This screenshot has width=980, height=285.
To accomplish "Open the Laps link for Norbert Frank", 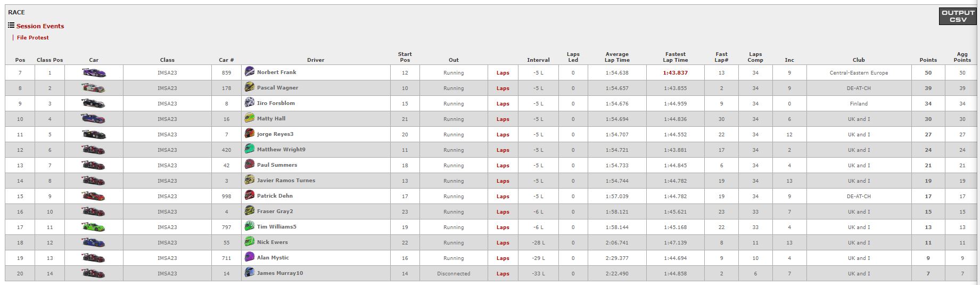I will [503, 73].
